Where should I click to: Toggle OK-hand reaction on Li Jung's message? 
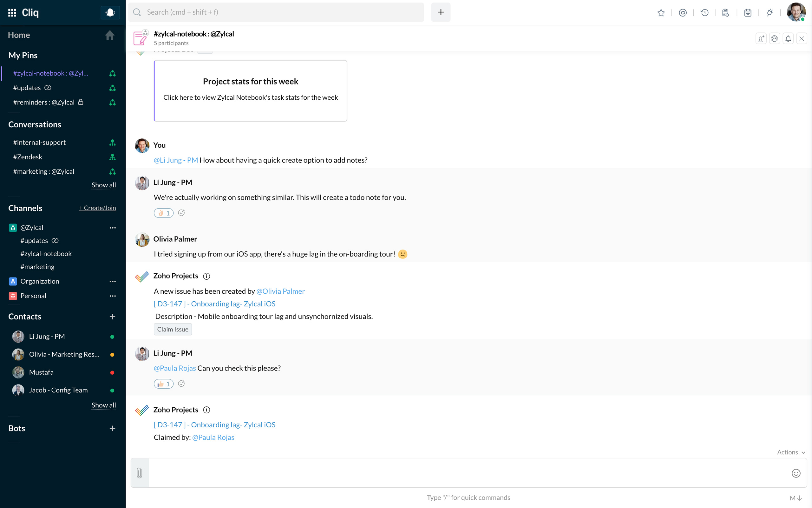[x=163, y=213]
